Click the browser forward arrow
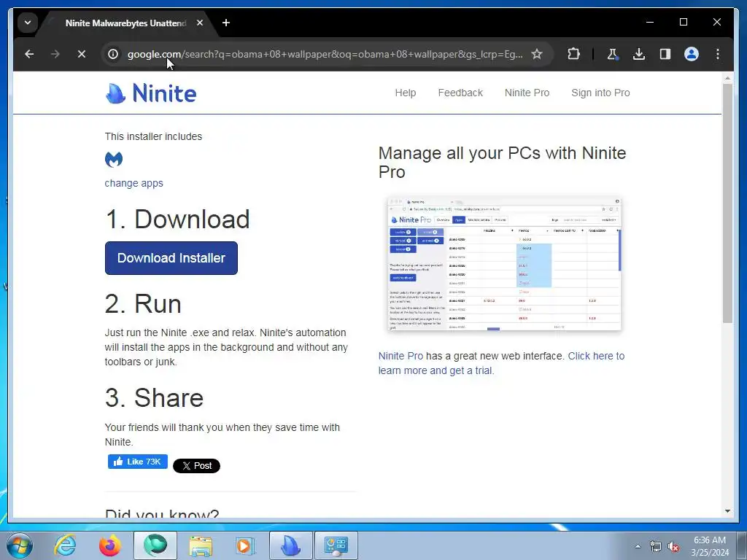The height and width of the screenshot is (560, 747). 55,54
